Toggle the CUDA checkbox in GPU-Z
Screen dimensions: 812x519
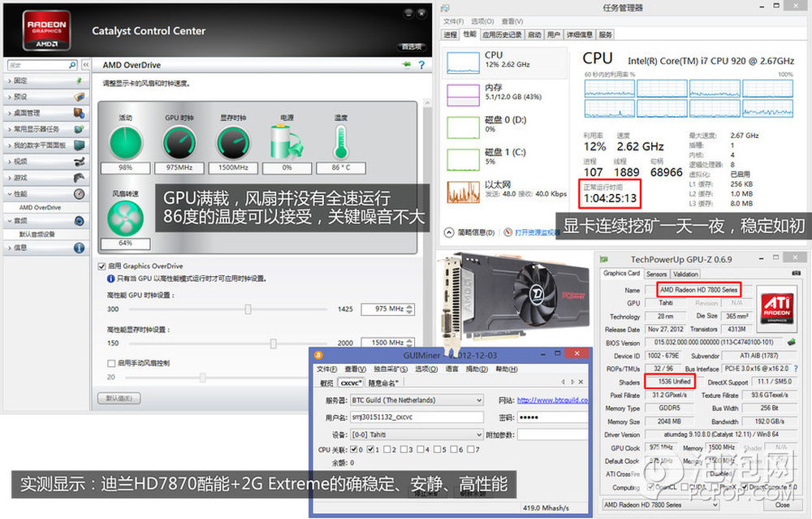coord(685,487)
